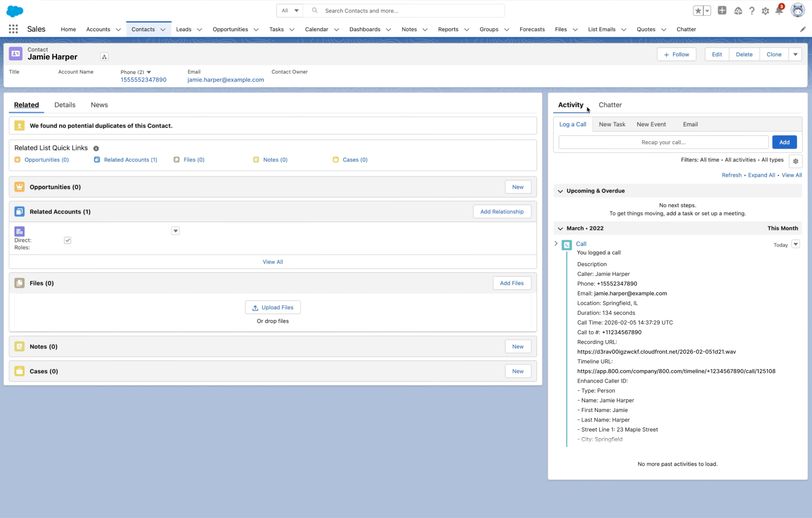Screen dimensions: 812x518
Task: Open the Notifications bell icon
Action: [779, 11]
